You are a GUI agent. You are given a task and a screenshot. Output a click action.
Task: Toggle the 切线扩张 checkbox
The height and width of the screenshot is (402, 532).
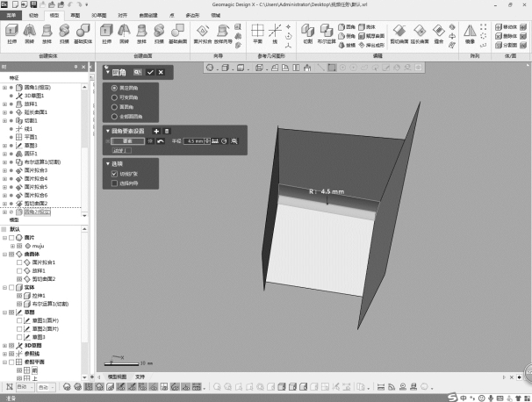(x=115, y=174)
